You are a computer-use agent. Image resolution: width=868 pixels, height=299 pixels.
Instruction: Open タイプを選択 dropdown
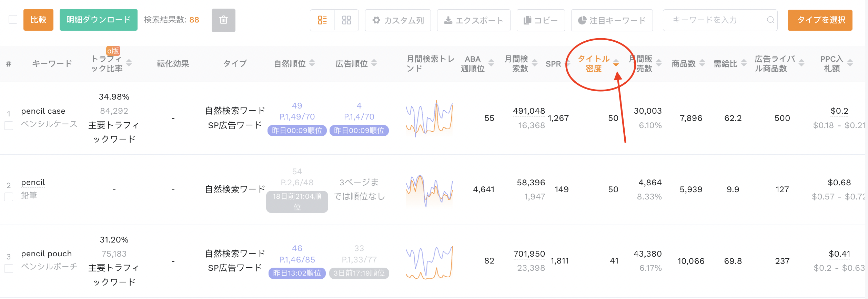[820, 20]
